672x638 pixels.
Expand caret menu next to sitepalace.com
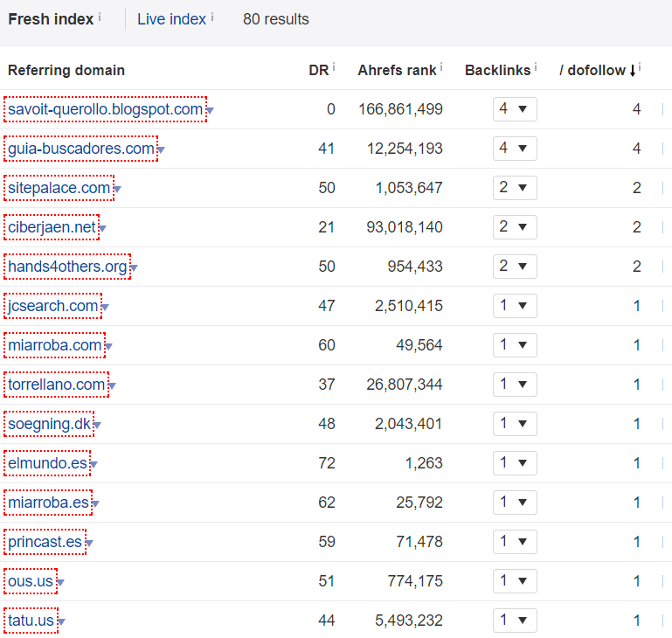117,189
